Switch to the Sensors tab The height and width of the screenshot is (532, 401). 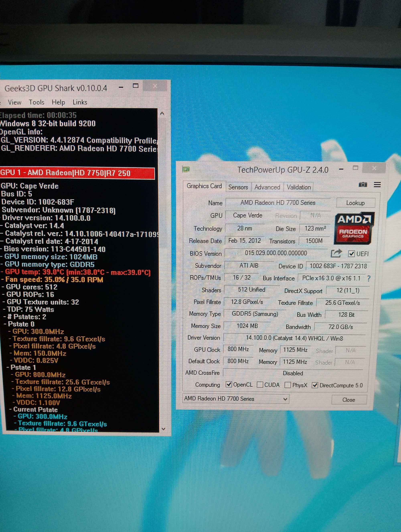[x=238, y=187]
